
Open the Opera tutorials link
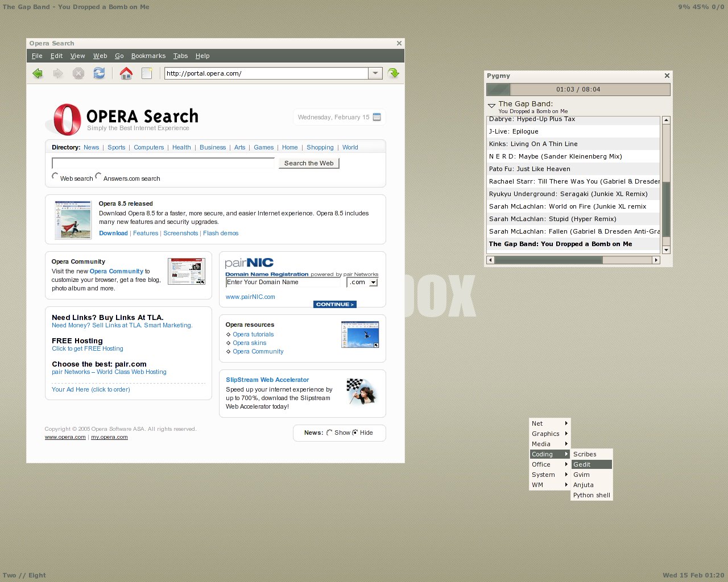[x=253, y=334]
